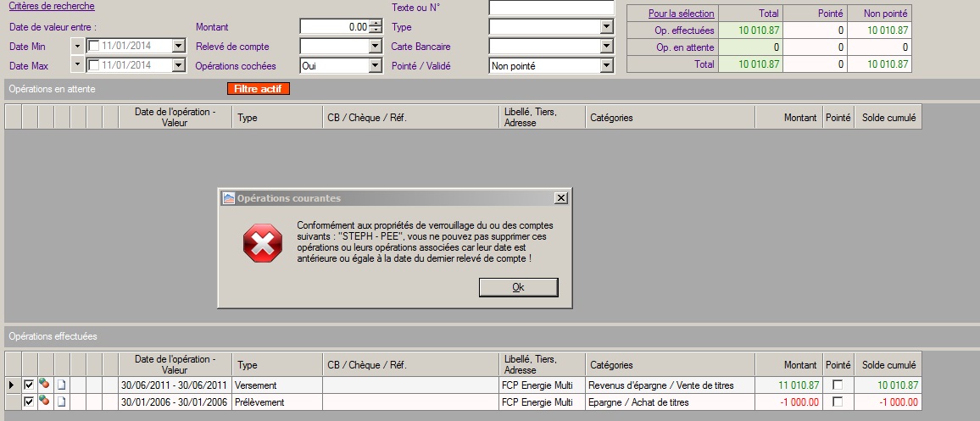Click FCP Energie Multi in Versement row
980x421 pixels.
tap(543, 385)
